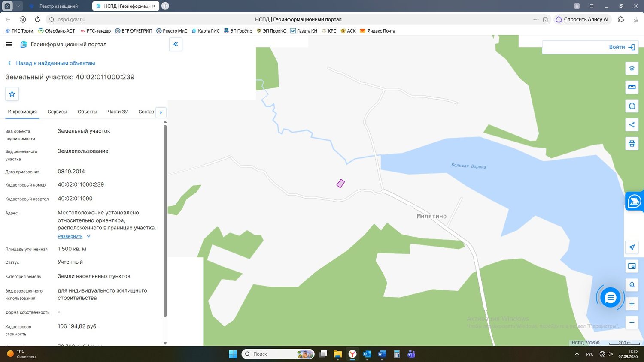
Task: Reload the browser page
Action: 37,19
